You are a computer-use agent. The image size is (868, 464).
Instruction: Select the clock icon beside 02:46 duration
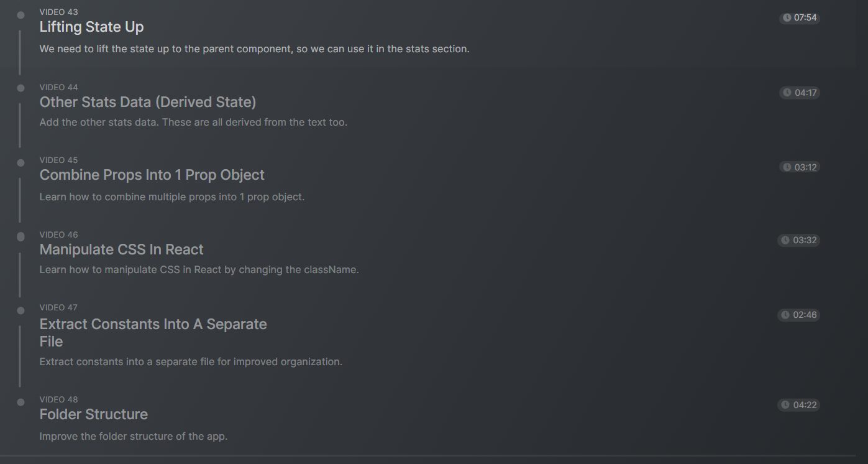786,315
